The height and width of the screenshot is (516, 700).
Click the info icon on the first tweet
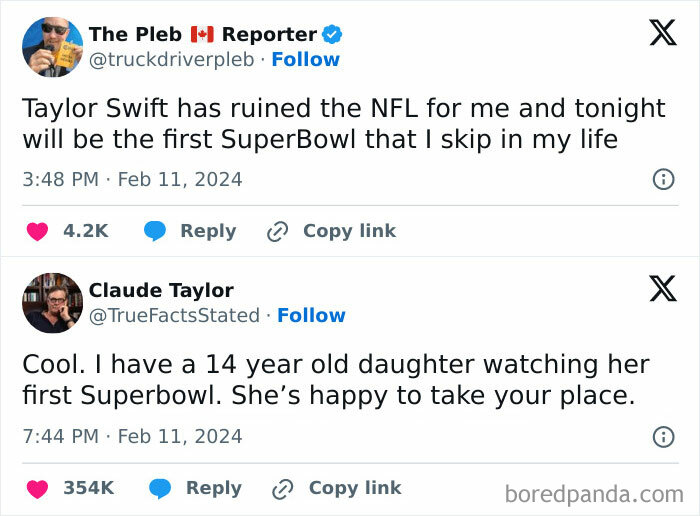[662, 180]
